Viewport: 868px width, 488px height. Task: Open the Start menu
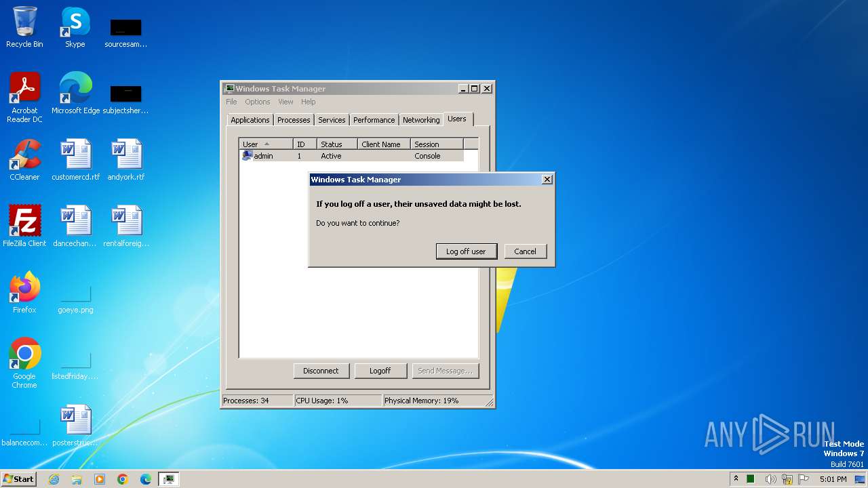[18, 479]
